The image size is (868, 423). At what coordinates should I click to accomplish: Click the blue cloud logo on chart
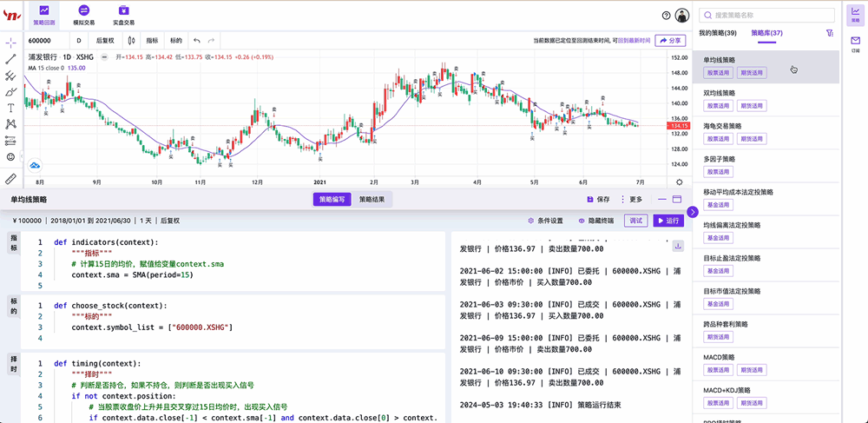click(x=35, y=165)
